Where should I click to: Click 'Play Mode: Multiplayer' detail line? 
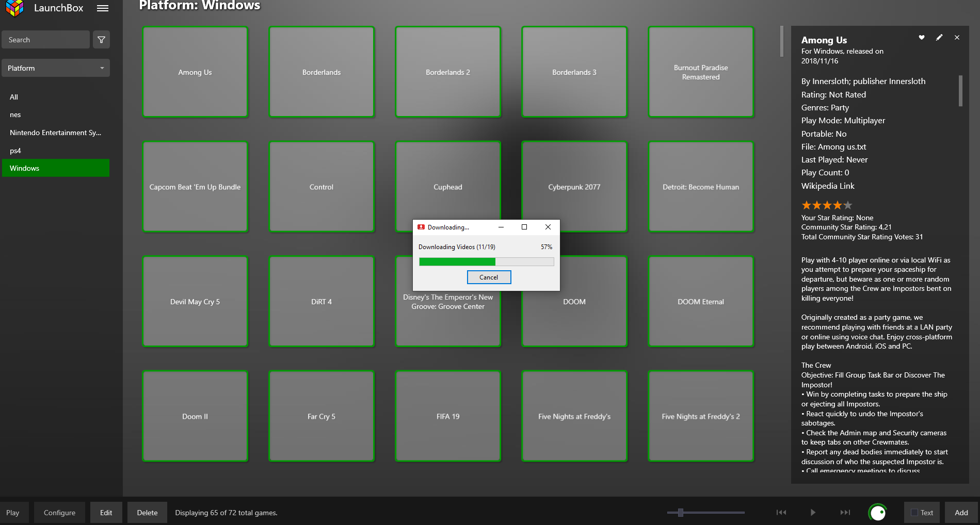point(843,120)
